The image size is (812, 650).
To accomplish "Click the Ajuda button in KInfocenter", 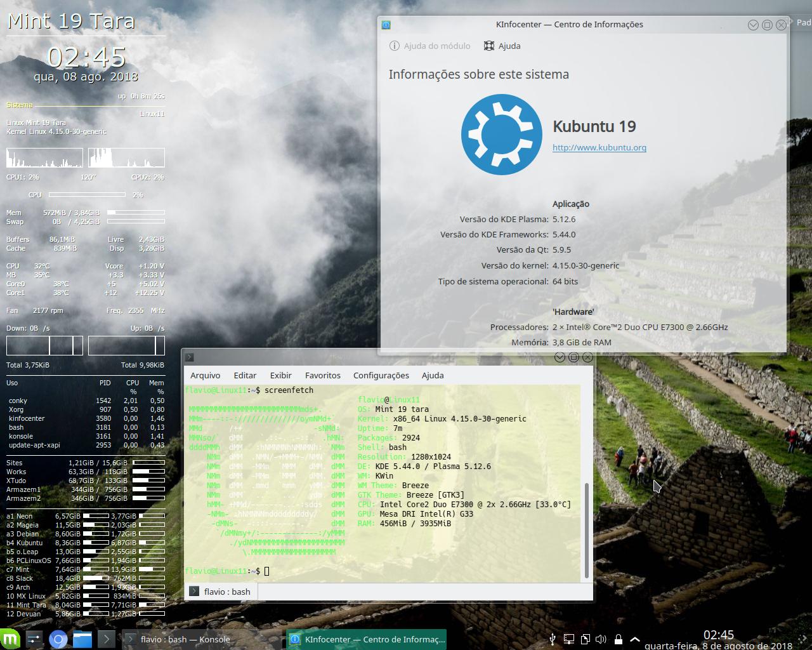I will coord(502,46).
